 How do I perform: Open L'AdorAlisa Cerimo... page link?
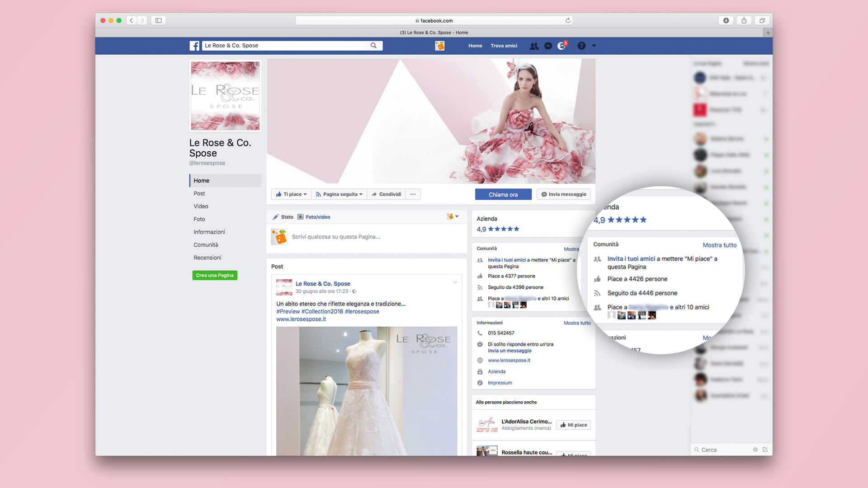[x=527, y=422]
